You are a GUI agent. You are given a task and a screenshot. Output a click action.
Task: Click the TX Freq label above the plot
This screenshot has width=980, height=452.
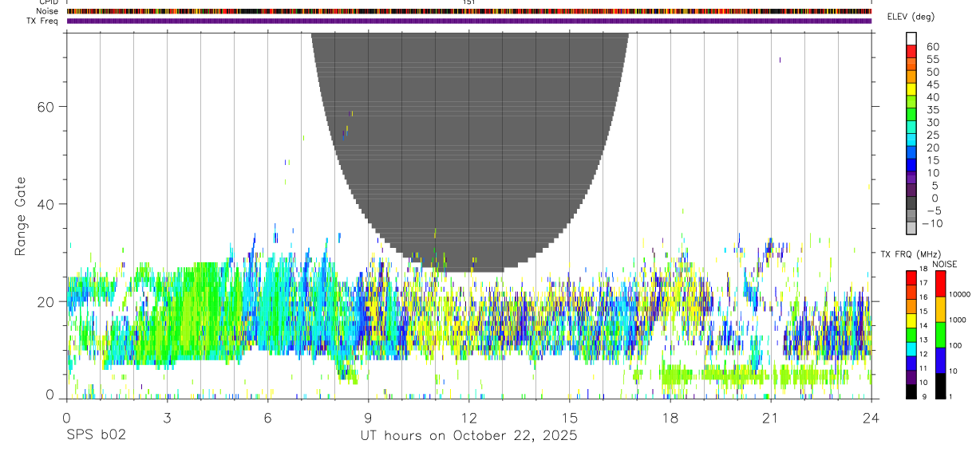(42, 21)
